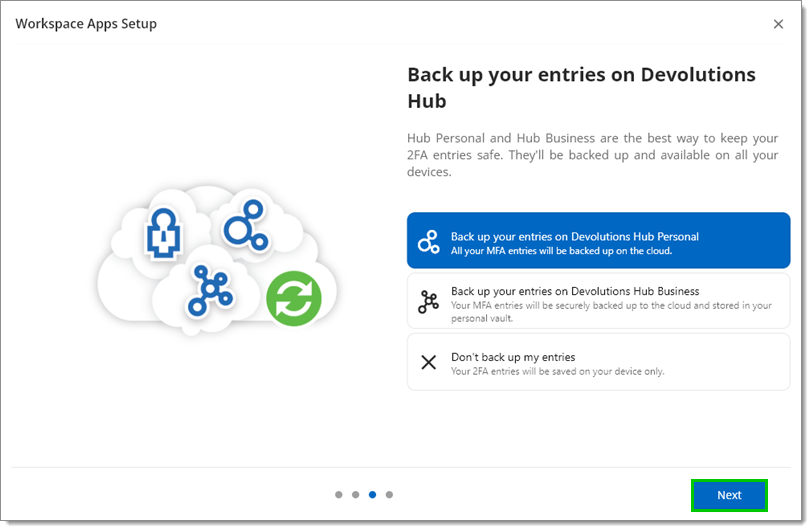Click the Hub Personal logo in the cloud illustration
Image resolution: width=812 pixels, height=531 pixels.
246,226
